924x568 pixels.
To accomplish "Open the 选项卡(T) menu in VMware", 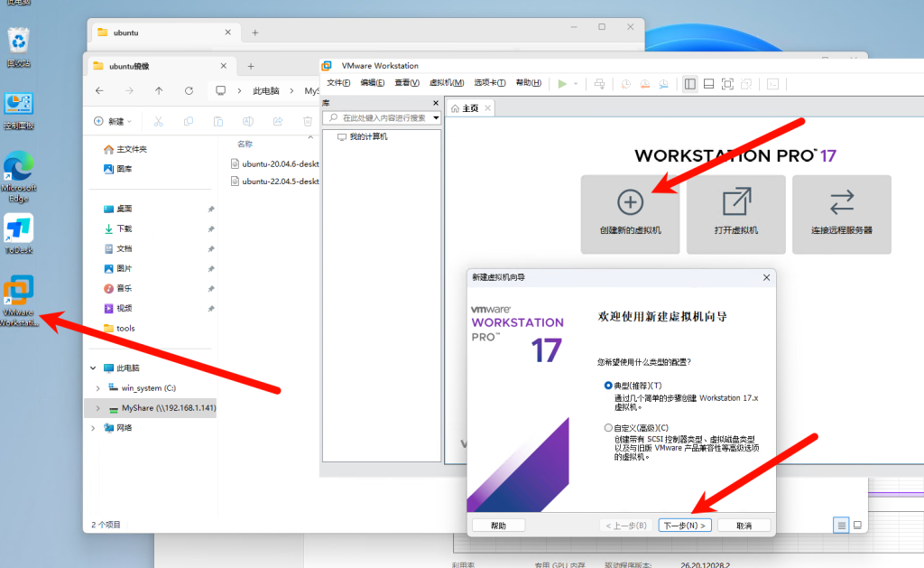I will pos(490,83).
